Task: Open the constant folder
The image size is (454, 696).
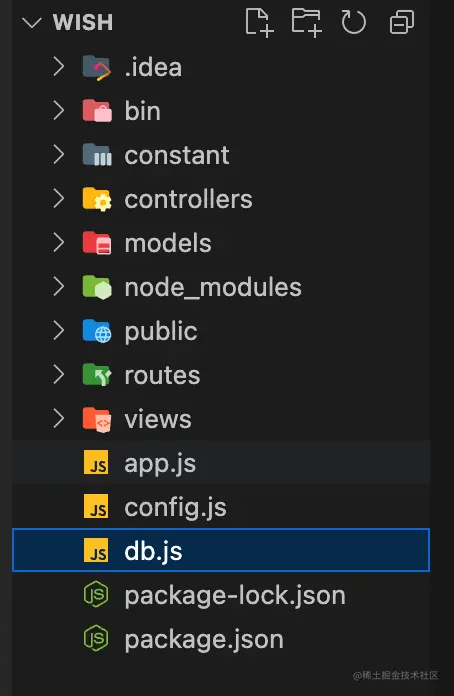Action: point(221,155)
